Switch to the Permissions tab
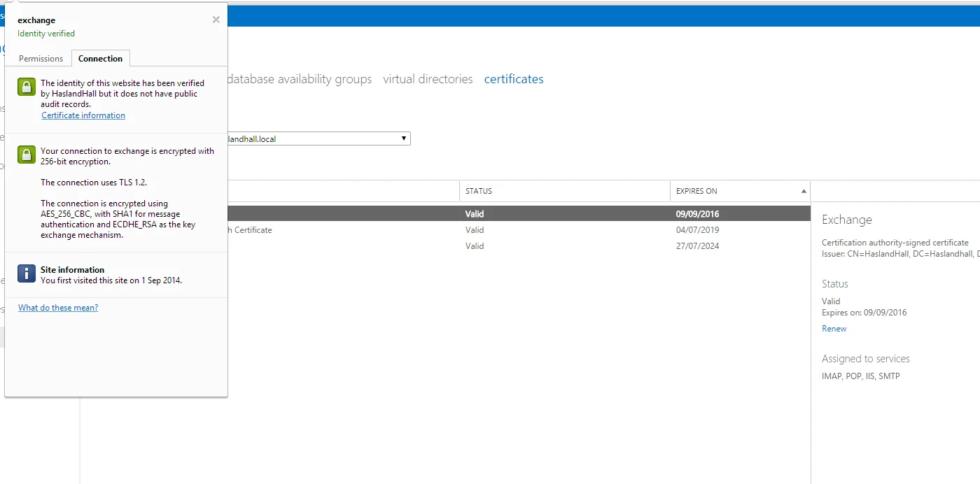 (x=41, y=59)
